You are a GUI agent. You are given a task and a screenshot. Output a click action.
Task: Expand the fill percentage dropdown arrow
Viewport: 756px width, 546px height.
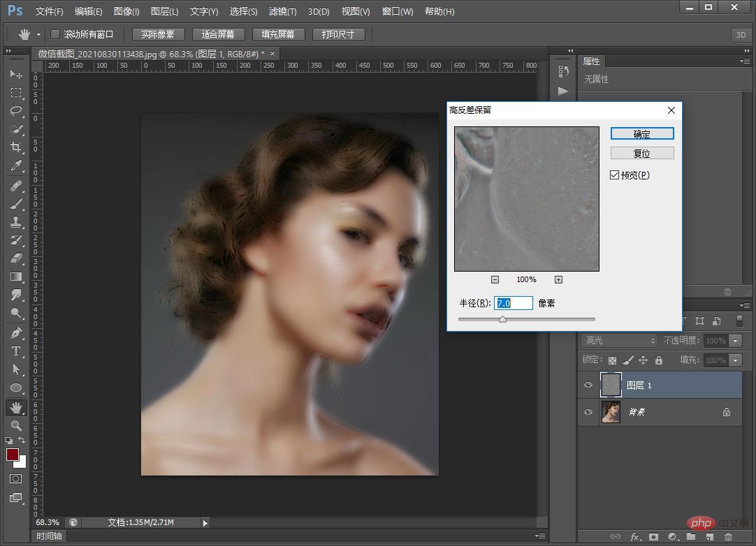coord(735,360)
